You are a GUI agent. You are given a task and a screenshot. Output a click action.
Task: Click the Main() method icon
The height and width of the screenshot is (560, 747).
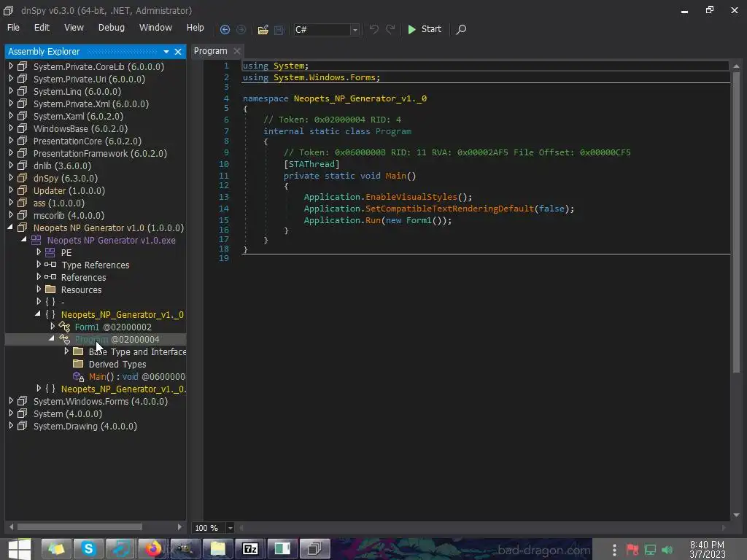[78, 377]
